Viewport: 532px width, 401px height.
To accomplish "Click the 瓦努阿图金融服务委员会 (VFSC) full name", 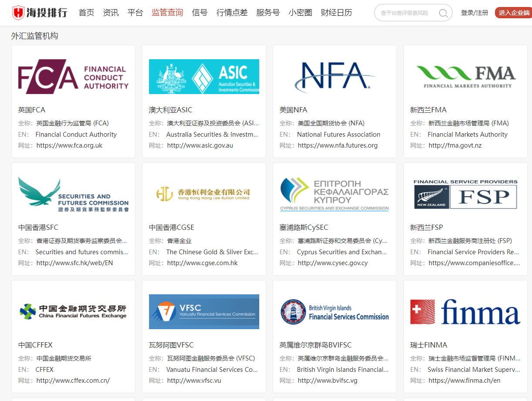I will pyautogui.click(x=211, y=358).
